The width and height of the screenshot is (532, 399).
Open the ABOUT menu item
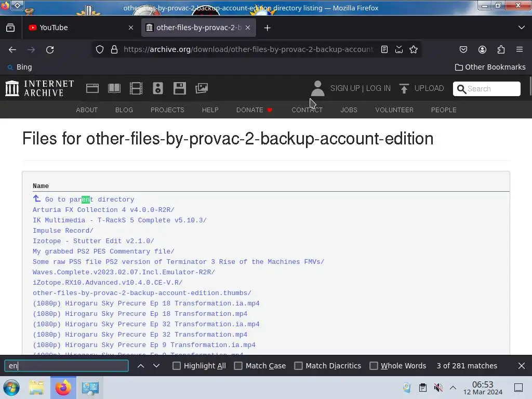87,110
